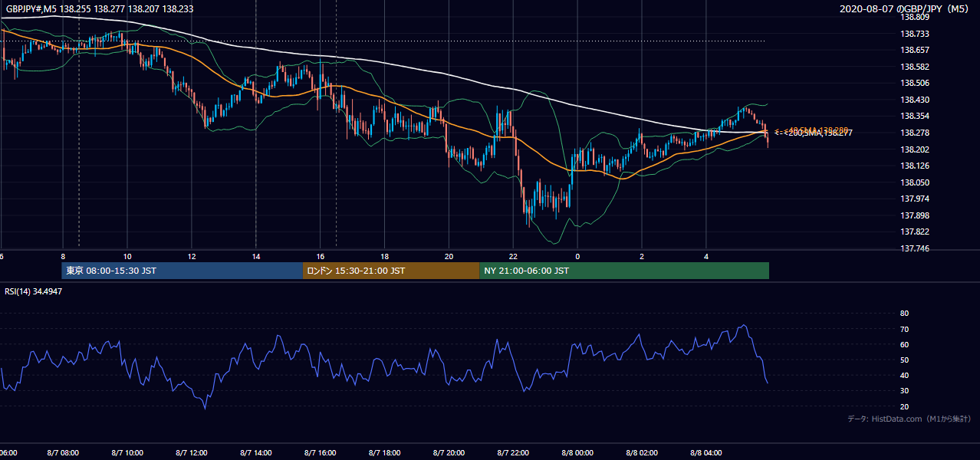Click hour mark 14 under price chart
This screenshot has width=980, height=460.
point(256,257)
